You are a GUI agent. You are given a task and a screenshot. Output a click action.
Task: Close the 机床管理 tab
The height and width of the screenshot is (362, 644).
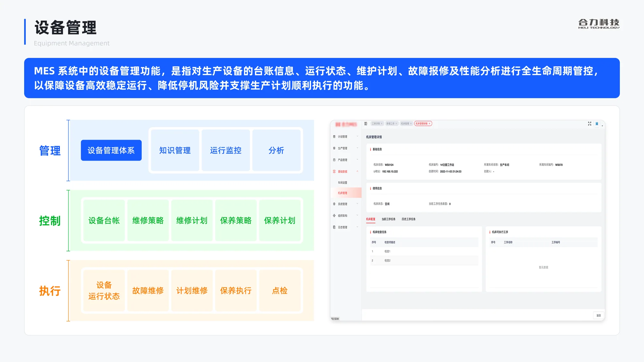pyautogui.click(x=411, y=124)
